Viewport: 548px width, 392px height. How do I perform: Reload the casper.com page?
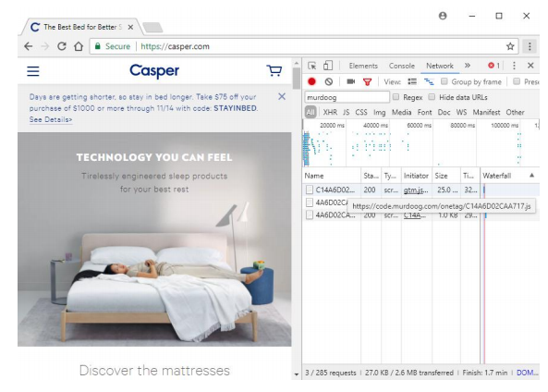click(x=62, y=46)
